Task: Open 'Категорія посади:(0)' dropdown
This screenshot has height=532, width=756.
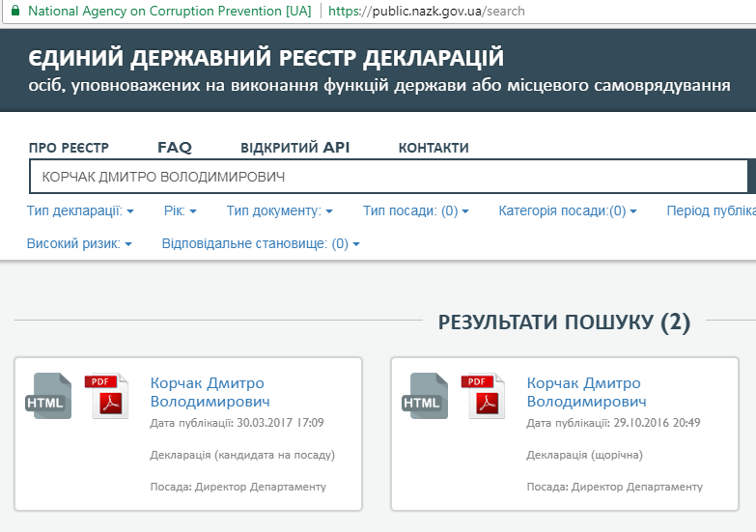Action: [567, 210]
